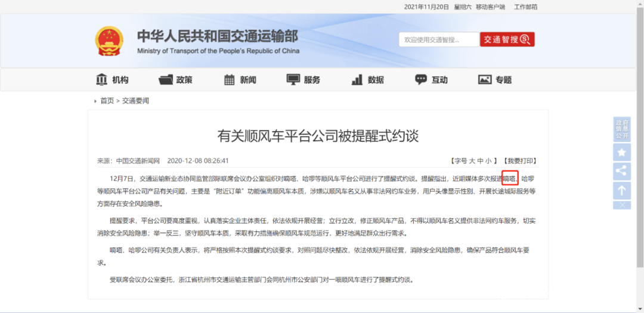644x313 pixels.
Task: Set font size to 大
Action: (472, 160)
